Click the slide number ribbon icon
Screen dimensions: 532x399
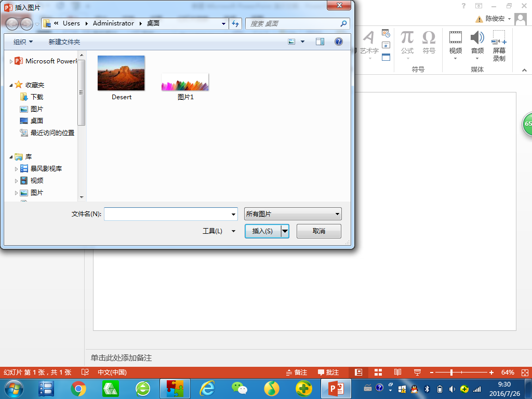click(x=386, y=45)
